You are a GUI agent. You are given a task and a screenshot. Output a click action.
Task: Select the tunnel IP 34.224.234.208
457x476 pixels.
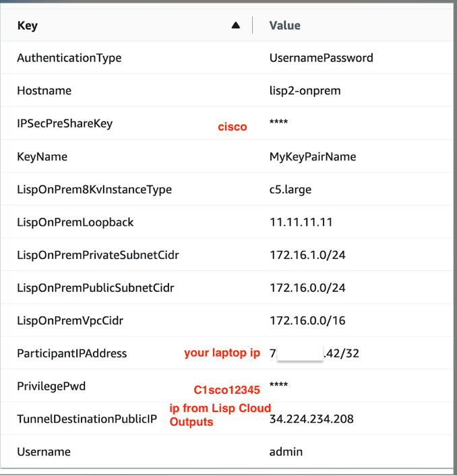pos(311,419)
